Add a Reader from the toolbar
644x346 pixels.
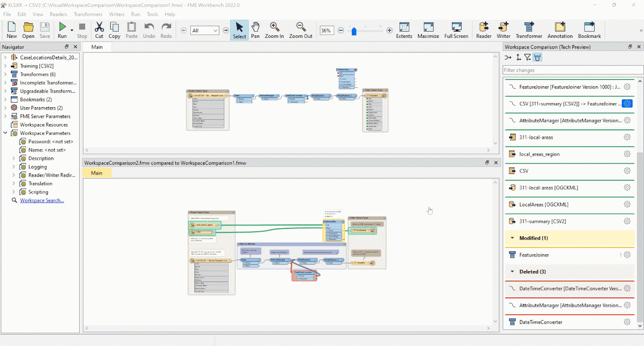483,27
